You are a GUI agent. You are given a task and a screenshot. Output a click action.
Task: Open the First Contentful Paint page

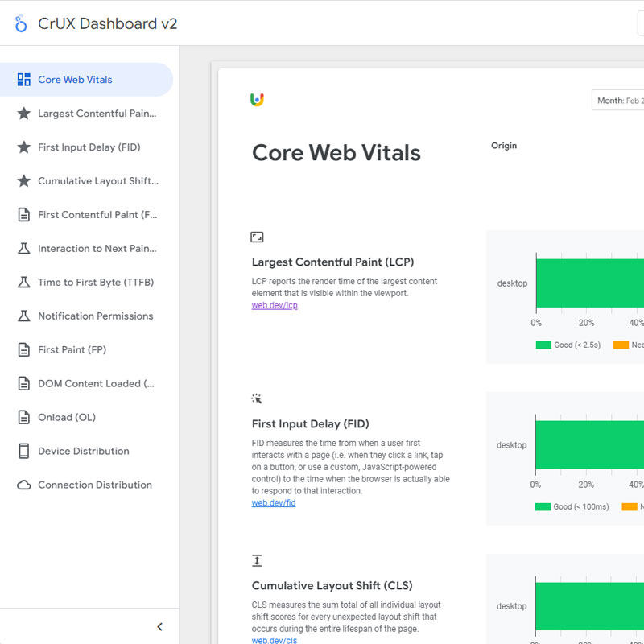(86, 214)
